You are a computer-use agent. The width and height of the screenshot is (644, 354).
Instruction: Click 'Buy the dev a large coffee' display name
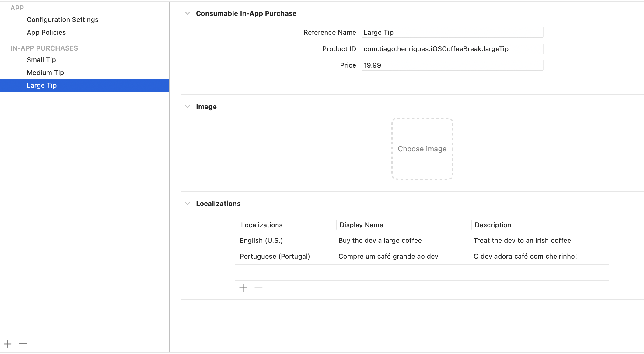click(380, 241)
